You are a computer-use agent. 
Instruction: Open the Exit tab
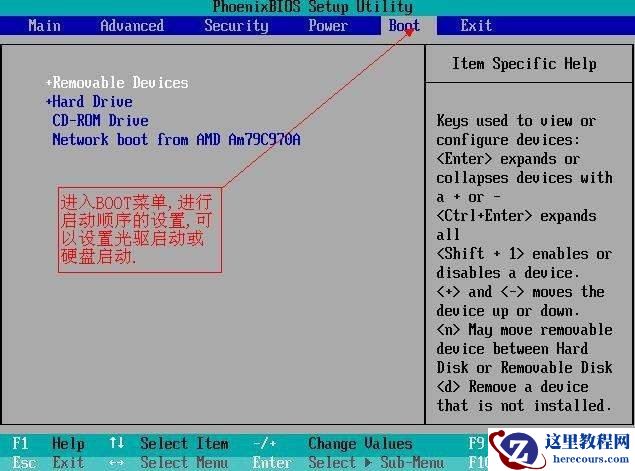tap(476, 26)
